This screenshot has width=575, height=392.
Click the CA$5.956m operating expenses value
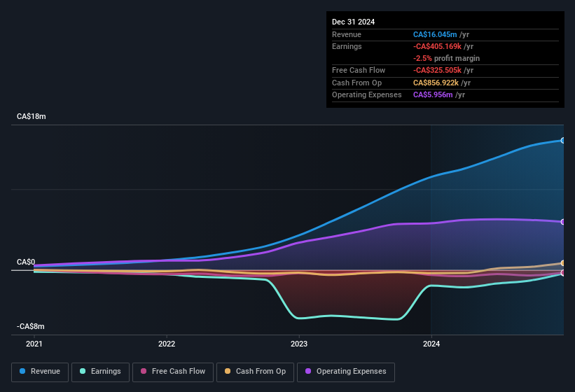[x=433, y=95]
